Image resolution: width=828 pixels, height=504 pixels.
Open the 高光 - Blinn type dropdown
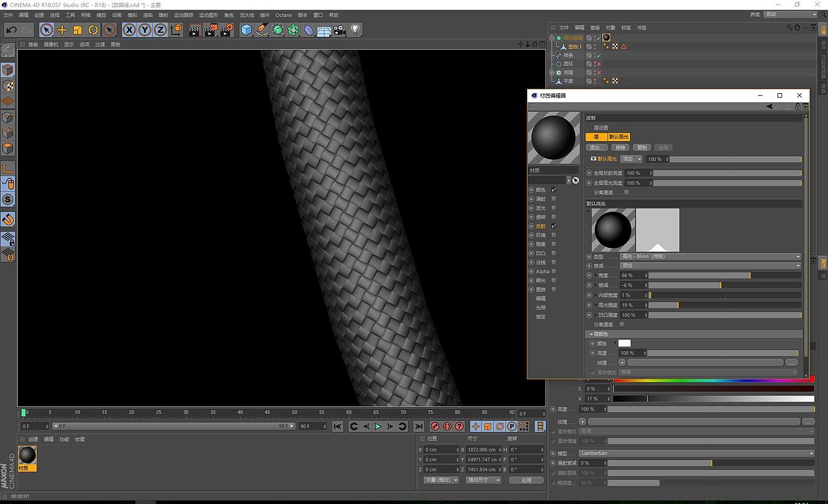click(x=710, y=256)
